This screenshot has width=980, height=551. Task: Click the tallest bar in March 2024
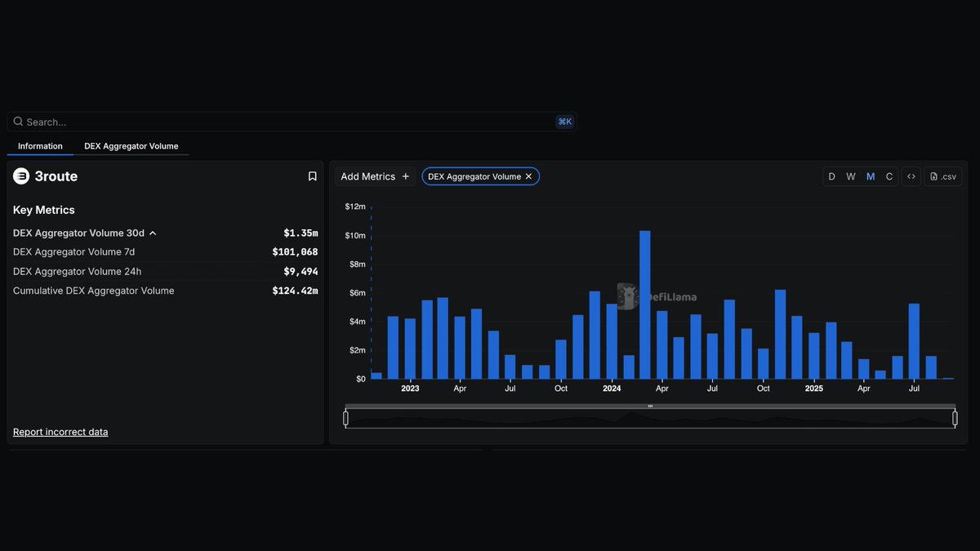click(x=645, y=304)
